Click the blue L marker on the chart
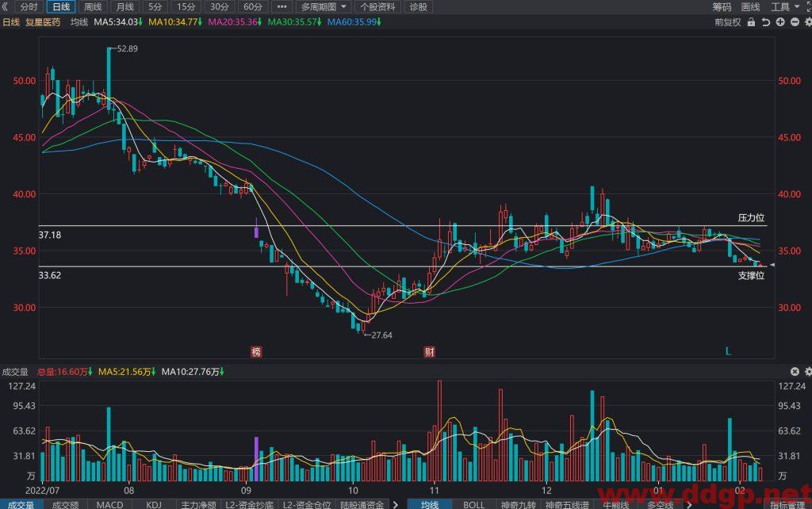The height and width of the screenshot is (509, 812). pyautogui.click(x=728, y=351)
